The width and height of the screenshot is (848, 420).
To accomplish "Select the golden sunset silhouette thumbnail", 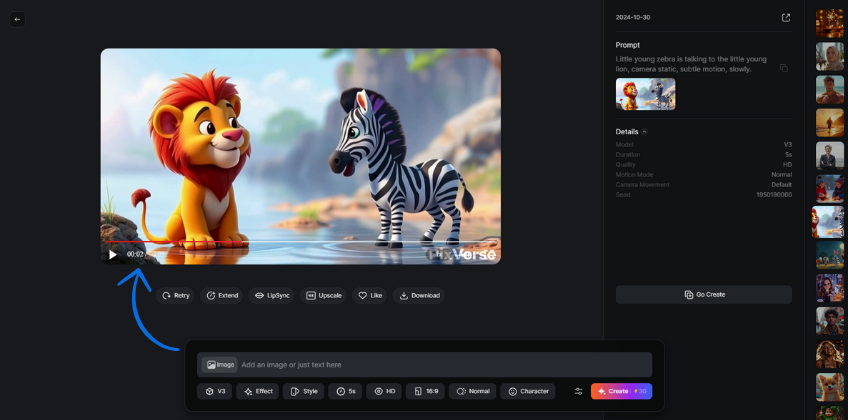I will pyautogui.click(x=830, y=123).
